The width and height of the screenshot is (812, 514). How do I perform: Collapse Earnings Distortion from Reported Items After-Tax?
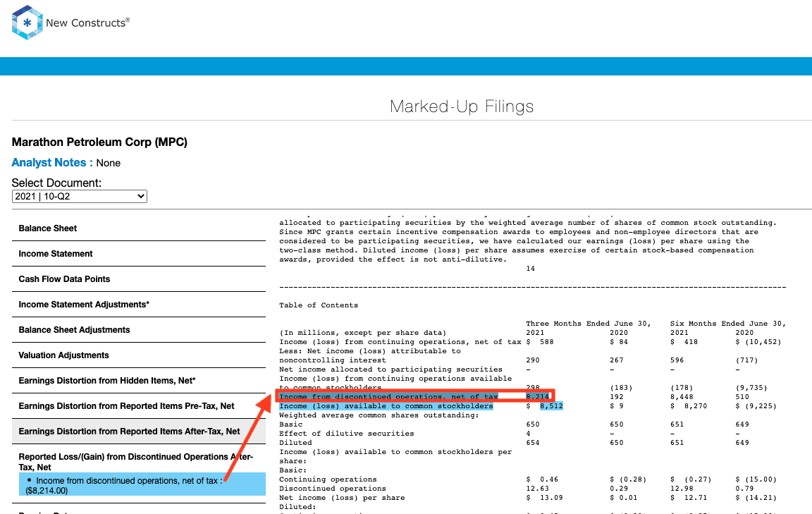pyautogui.click(x=139, y=432)
